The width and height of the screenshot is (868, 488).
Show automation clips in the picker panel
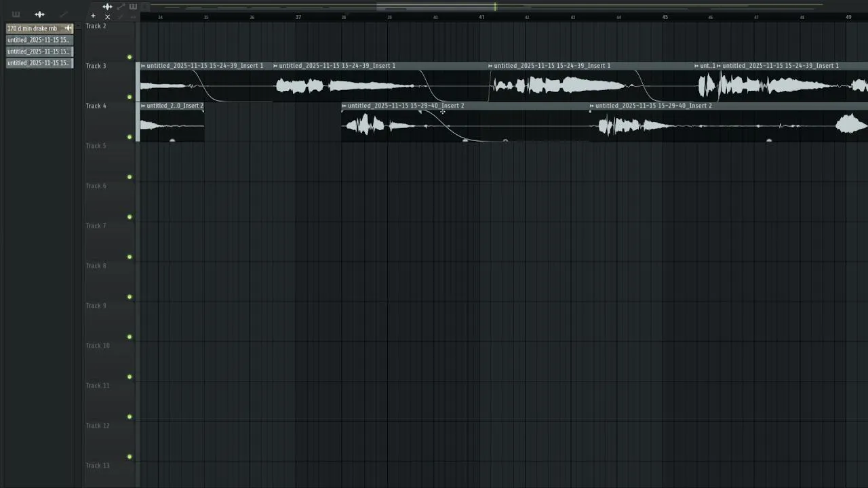64,14
